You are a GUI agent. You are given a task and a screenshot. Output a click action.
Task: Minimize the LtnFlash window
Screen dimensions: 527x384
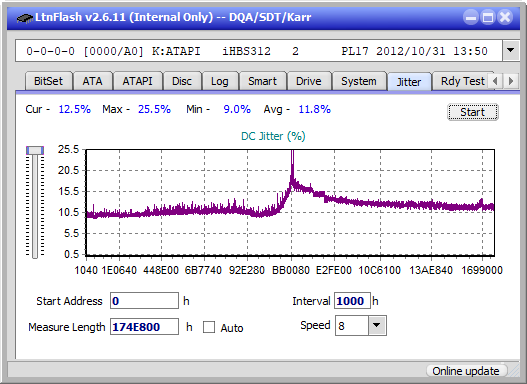tap(471, 17)
